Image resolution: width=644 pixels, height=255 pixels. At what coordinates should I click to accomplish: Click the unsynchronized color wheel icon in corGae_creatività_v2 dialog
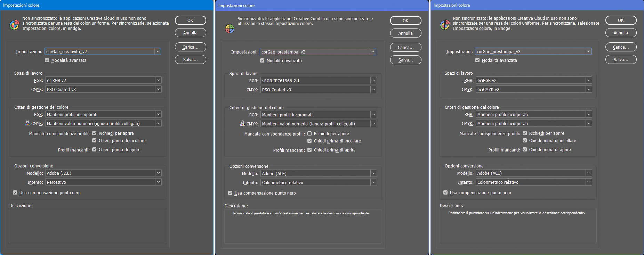click(x=14, y=25)
